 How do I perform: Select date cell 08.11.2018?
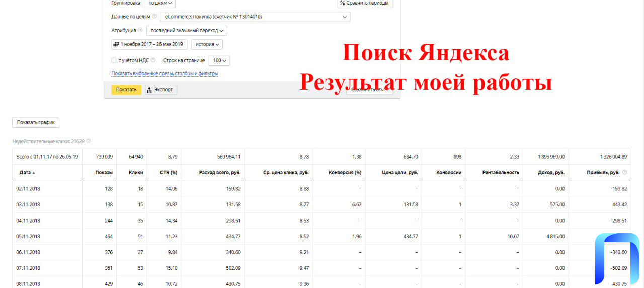point(28,284)
